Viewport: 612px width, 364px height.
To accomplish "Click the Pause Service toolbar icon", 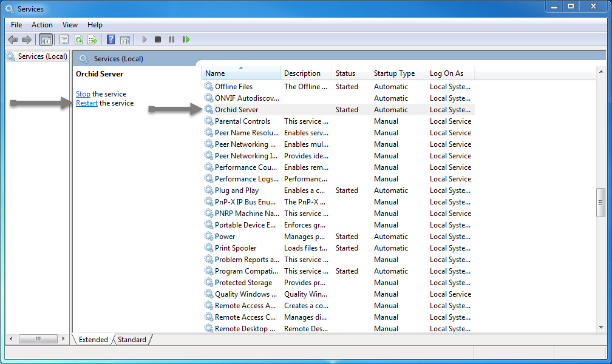I will coord(172,39).
